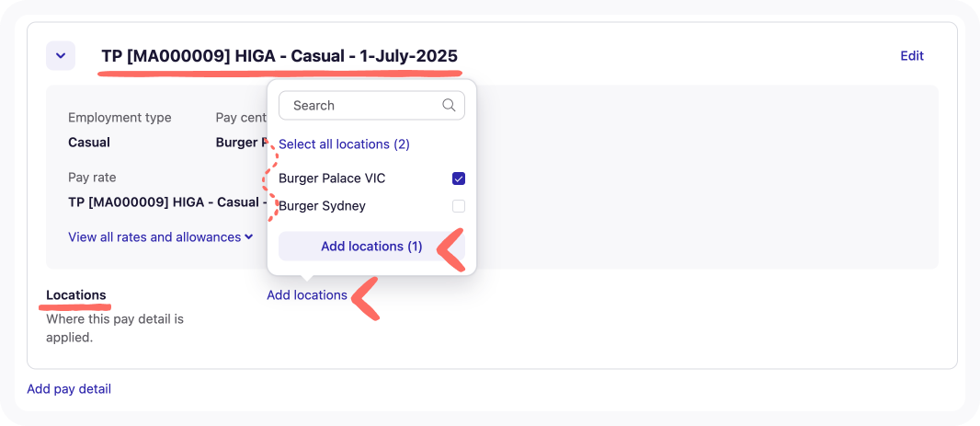Click the magnifying glass search icon
The height and width of the screenshot is (426, 980).
point(449,106)
